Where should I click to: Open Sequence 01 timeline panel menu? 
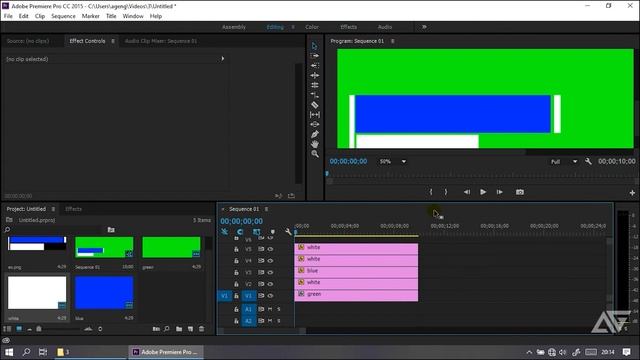267,209
